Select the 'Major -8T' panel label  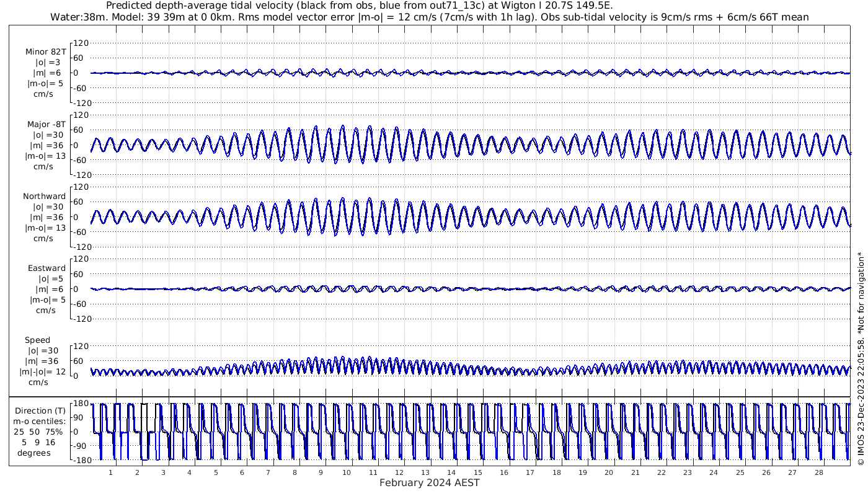pyautogui.click(x=46, y=125)
